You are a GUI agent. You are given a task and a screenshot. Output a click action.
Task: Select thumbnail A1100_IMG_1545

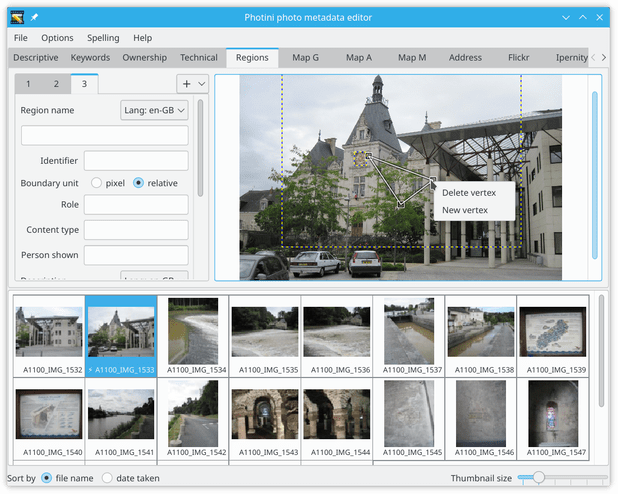(409, 418)
